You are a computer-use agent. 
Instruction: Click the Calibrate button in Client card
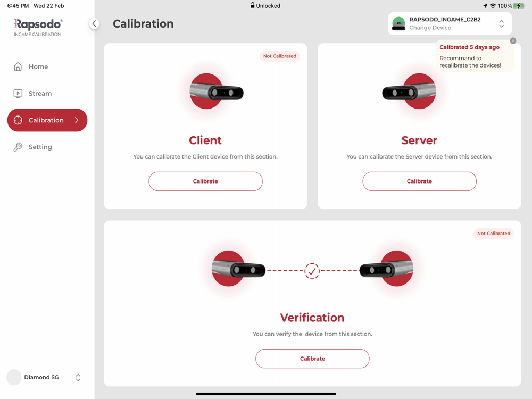[205, 181]
